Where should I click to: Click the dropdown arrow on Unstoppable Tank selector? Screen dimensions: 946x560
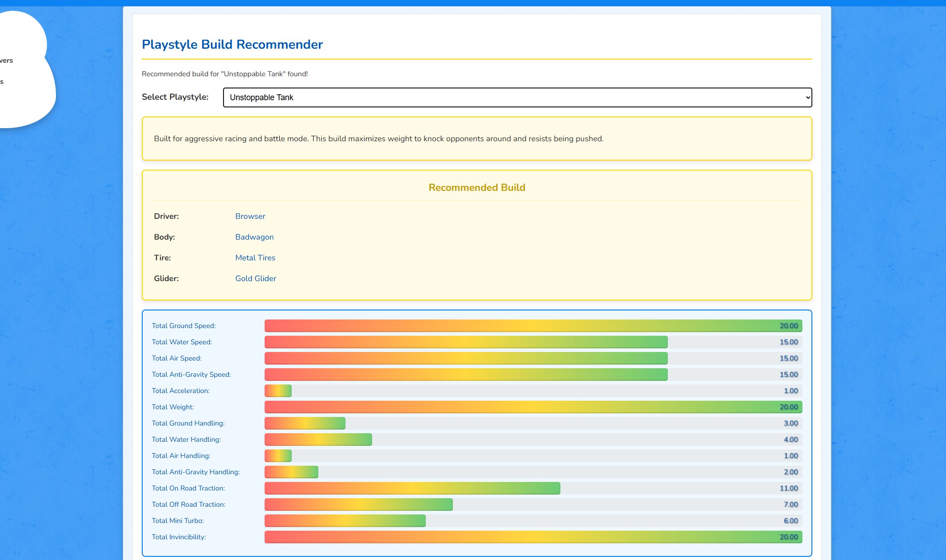(x=807, y=97)
